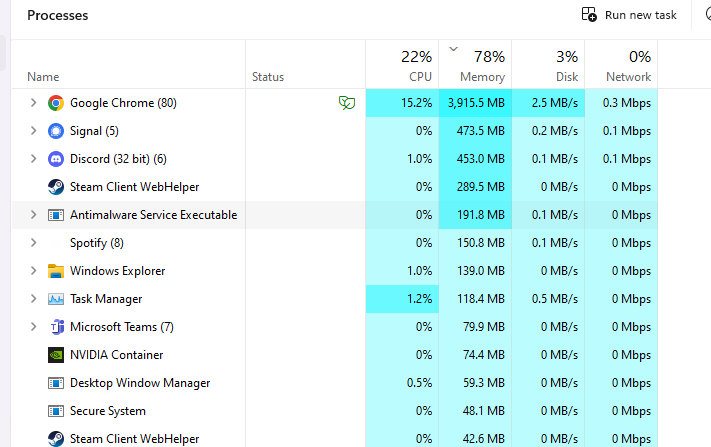Click the 473.5 MB memory cell for Signal
This screenshot has height=447, width=711.
pyautogui.click(x=475, y=131)
